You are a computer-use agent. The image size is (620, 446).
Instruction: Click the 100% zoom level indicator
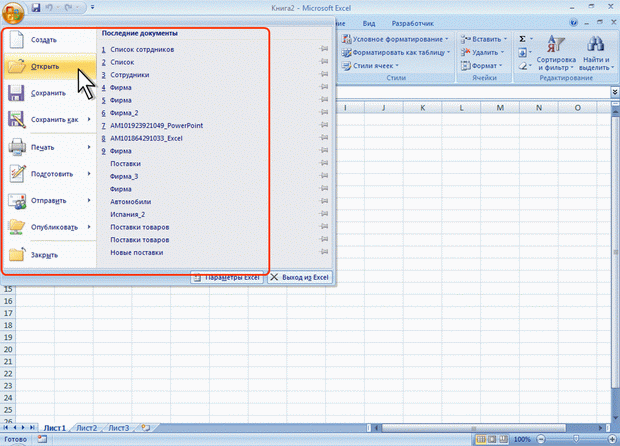click(x=522, y=439)
